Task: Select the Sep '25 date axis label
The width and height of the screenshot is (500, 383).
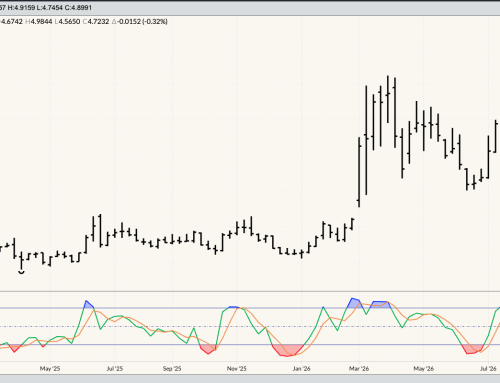Action: (172, 369)
